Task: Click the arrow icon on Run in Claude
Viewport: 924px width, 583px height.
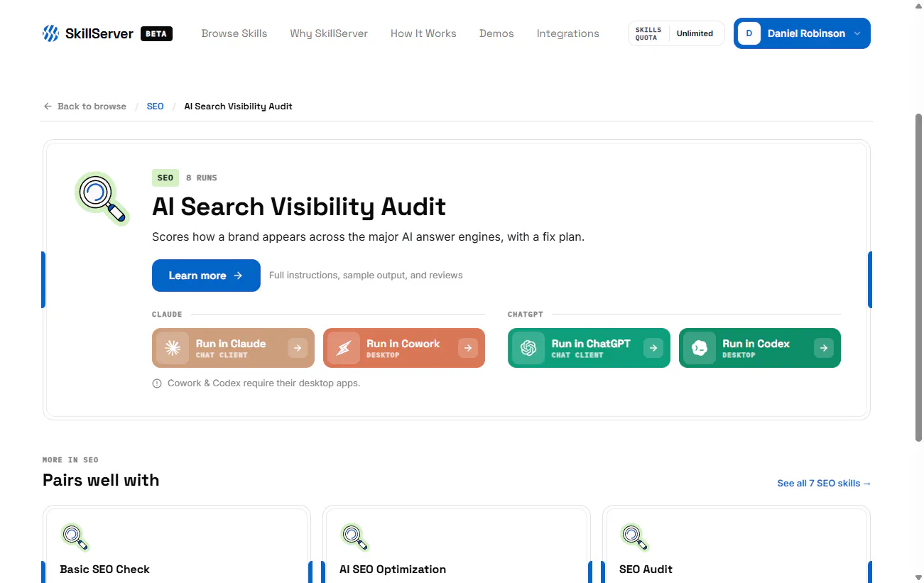Action: coord(298,348)
